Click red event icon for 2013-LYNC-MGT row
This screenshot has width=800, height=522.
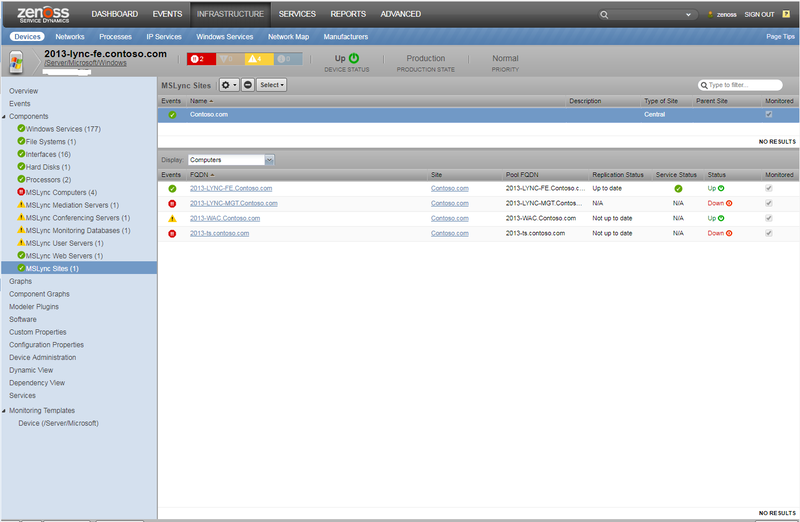172,204
